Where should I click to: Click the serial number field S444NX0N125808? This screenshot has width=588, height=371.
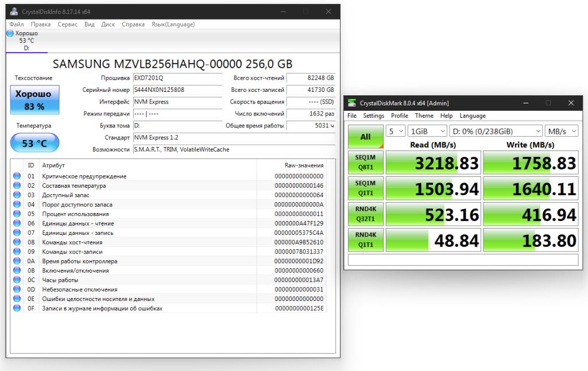coord(178,90)
